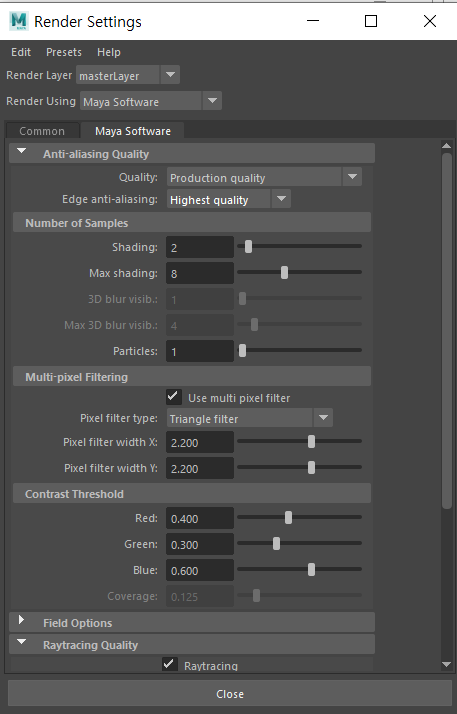
Task: Click the scrollbar down arrow
Action: (446, 665)
